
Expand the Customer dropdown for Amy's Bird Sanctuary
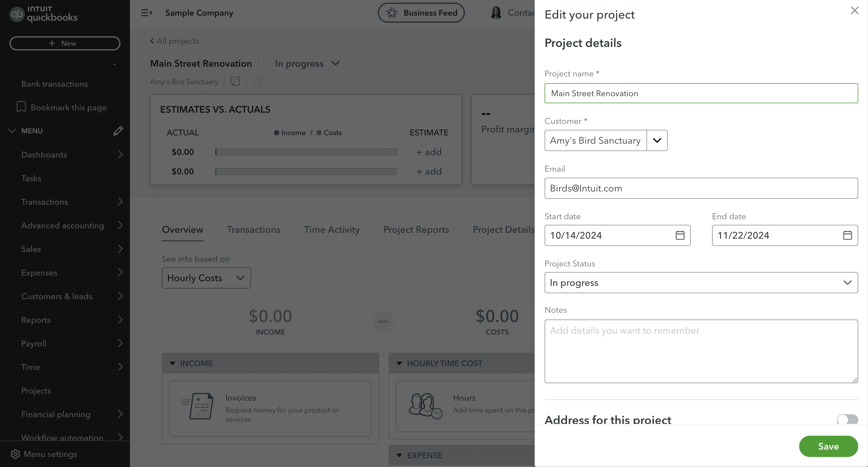pyautogui.click(x=657, y=140)
